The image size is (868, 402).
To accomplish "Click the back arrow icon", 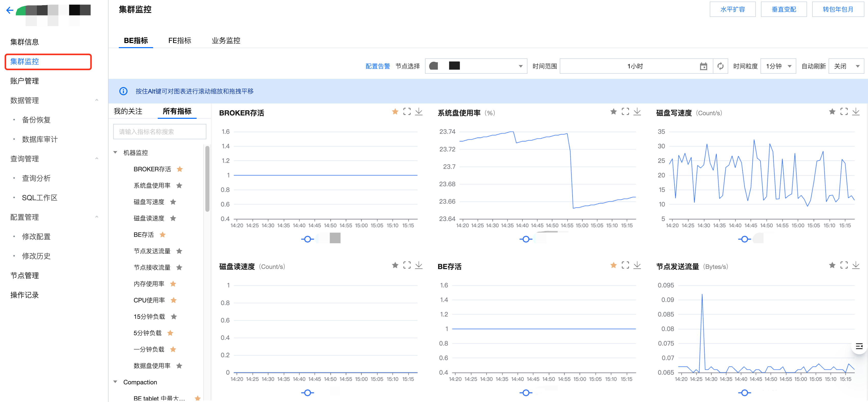I will pyautogui.click(x=10, y=10).
